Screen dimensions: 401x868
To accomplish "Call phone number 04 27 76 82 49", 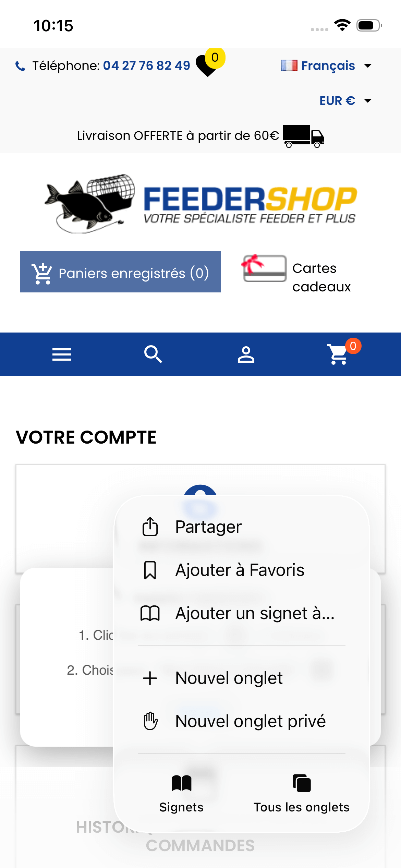I will tap(146, 65).
